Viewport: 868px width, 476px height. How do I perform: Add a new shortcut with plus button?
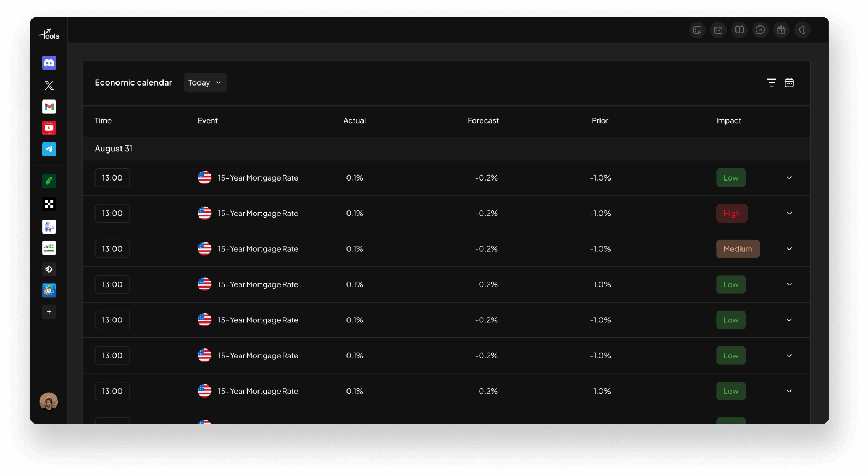click(49, 312)
